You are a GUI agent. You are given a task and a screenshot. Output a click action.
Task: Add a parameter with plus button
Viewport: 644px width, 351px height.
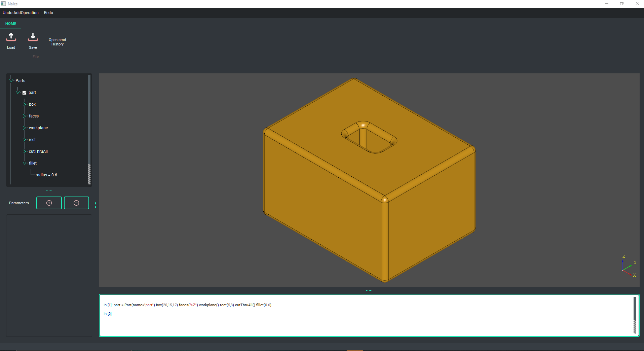[x=49, y=203]
